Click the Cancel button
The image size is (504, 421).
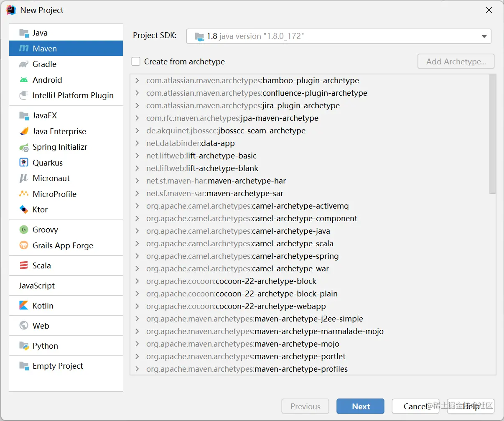point(415,406)
